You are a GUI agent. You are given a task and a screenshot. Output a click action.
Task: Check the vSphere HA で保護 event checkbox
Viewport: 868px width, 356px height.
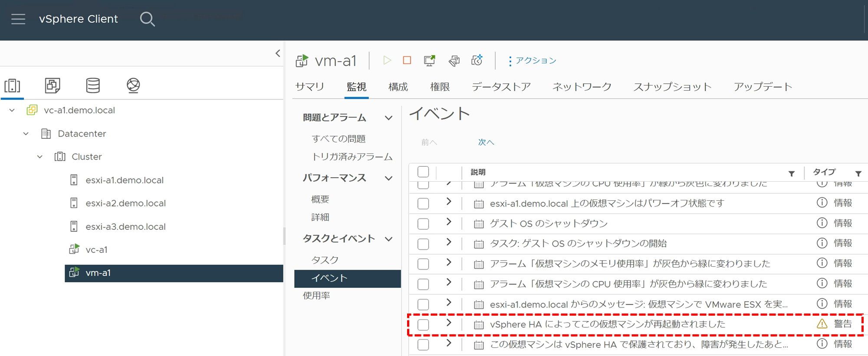(423, 345)
